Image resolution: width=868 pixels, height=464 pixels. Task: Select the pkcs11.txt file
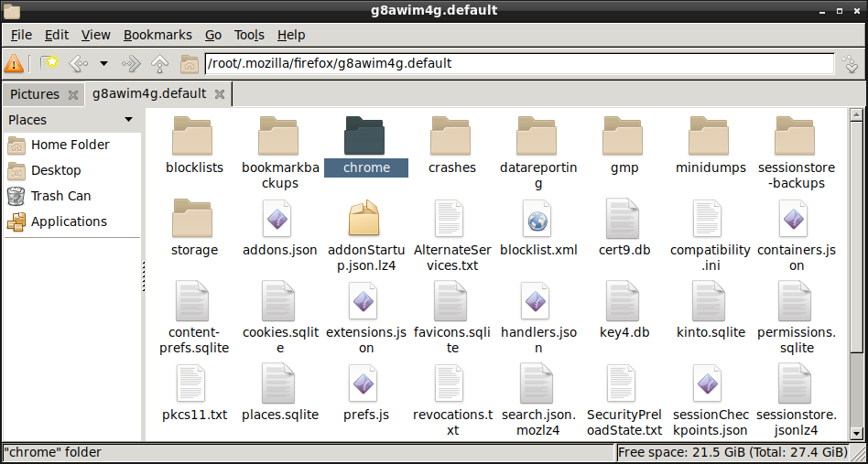pos(194,393)
